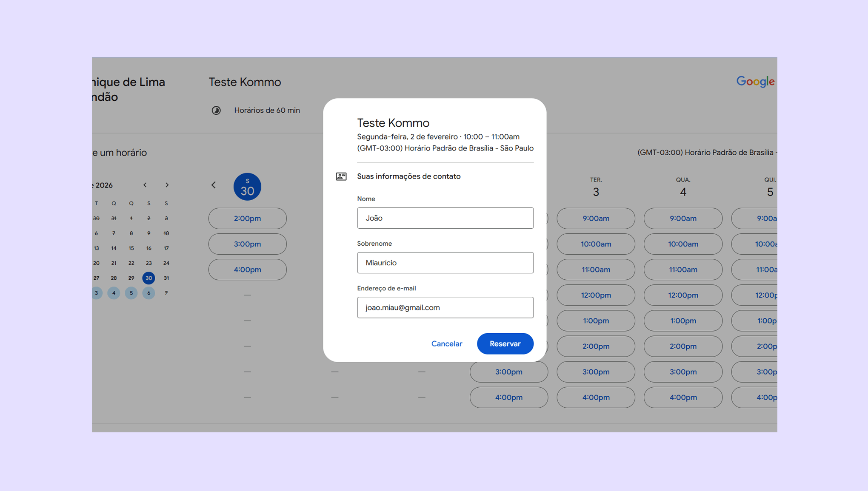Click the contact card icon
Image resolution: width=868 pixels, height=491 pixels.
[x=341, y=176]
